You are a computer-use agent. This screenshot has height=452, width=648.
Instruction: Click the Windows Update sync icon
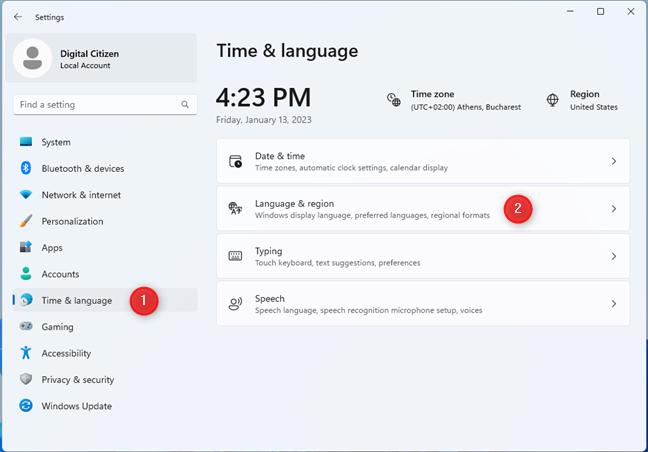tap(26, 405)
